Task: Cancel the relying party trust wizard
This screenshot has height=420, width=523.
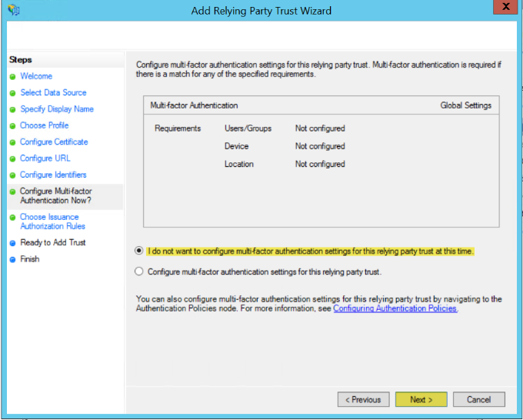Action: coord(478,400)
